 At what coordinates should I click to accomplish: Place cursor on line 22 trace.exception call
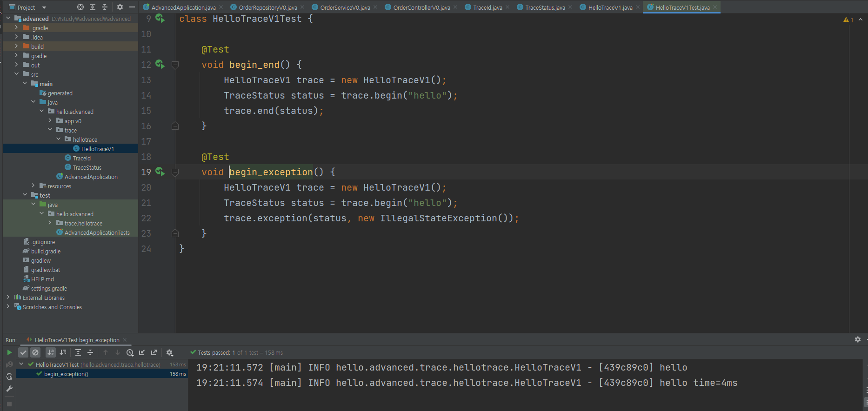(x=371, y=218)
